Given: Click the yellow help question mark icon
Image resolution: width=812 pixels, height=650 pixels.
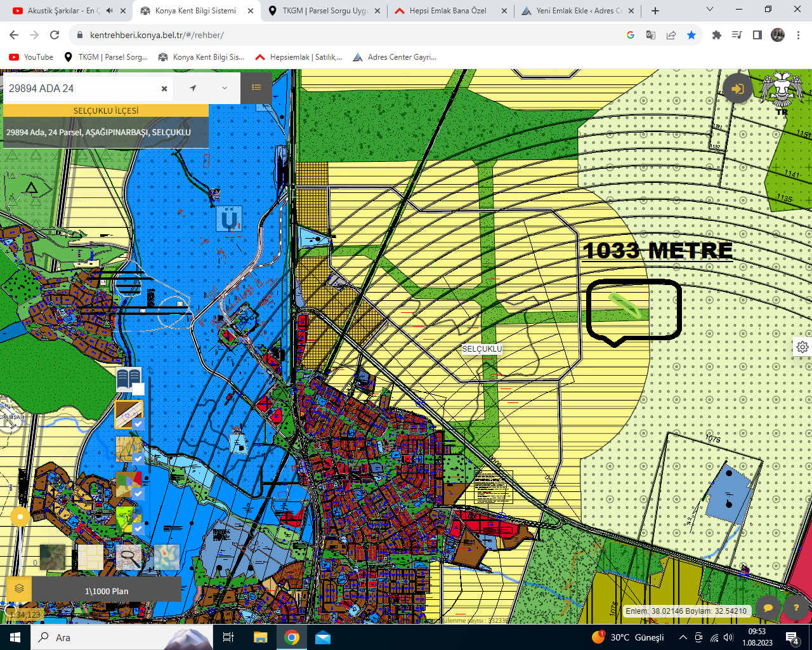Looking at the screenshot, I should pyautogui.click(x=796, y=607).
